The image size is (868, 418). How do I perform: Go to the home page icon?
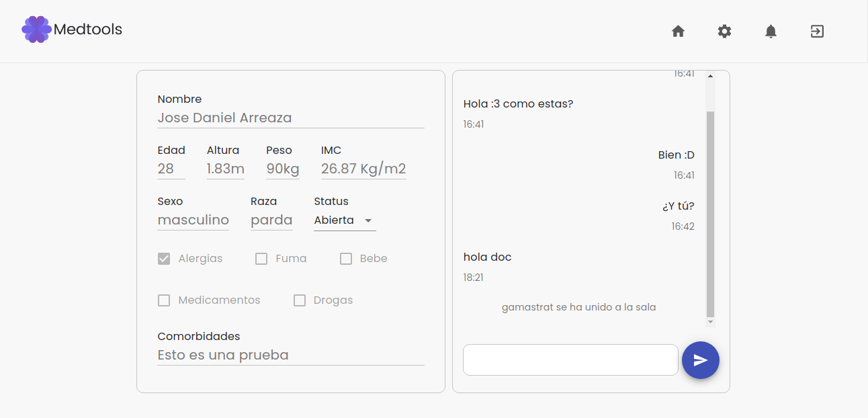[x=678, y=31]
